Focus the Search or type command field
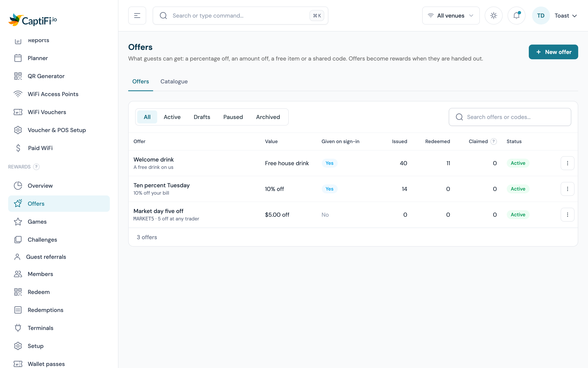This screenshot has height=368, width=588. click(x=240, y=16)
